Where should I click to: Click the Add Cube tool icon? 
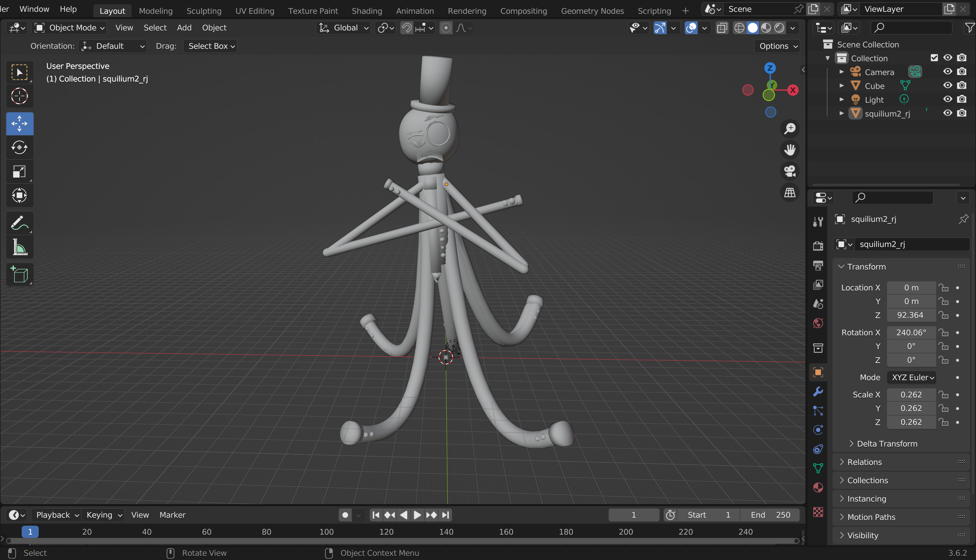pyautogui.click(x=20, y=274)
